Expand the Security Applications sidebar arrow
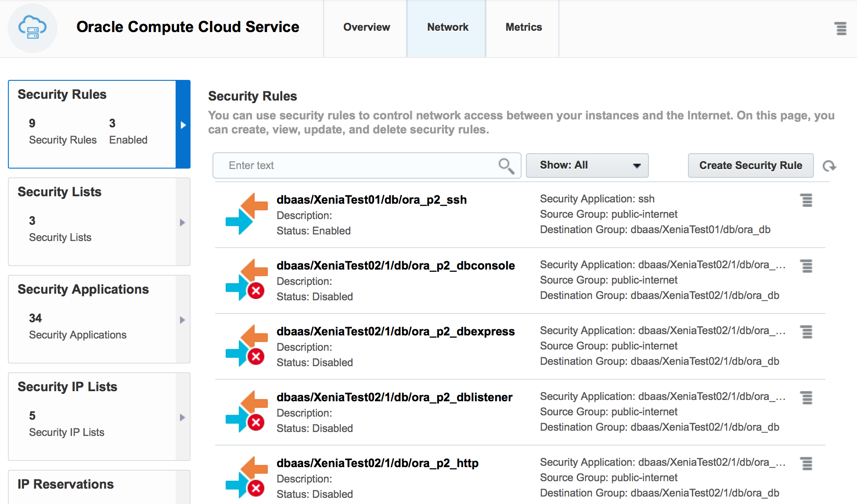This screenshot has width=857, height=504. 183,320
